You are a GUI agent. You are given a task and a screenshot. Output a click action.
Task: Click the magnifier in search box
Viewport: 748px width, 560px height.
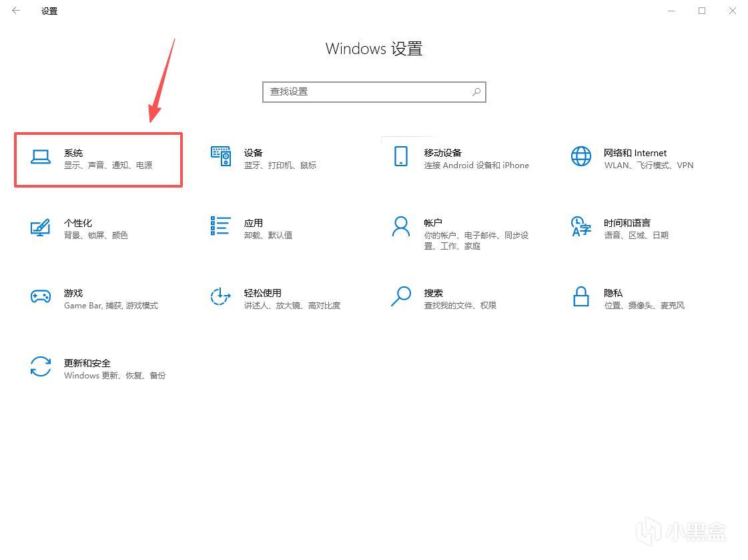476,92
